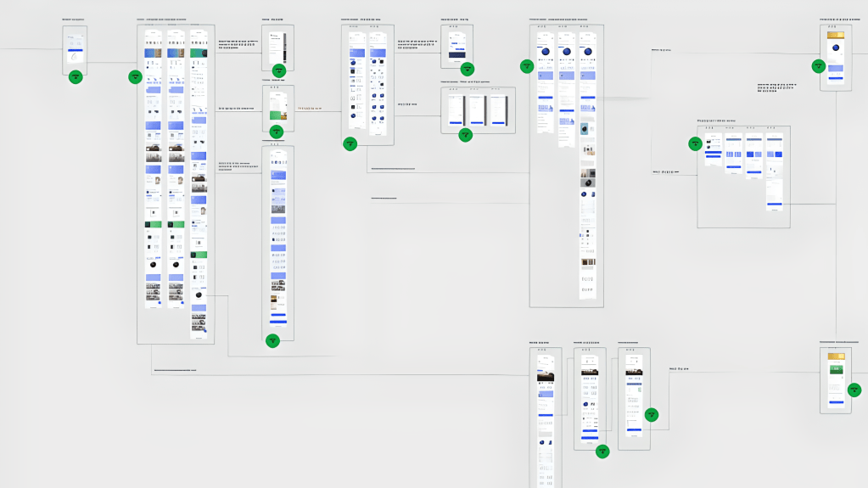Select the green badge left of the largest three-column product frame

(x=527, y=65)
